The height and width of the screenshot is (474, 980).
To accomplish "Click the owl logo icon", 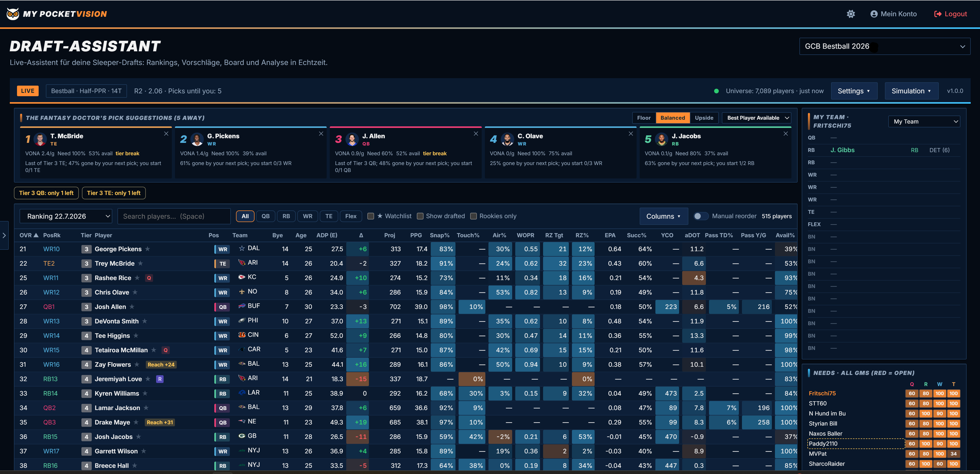I will click(13, 14).
